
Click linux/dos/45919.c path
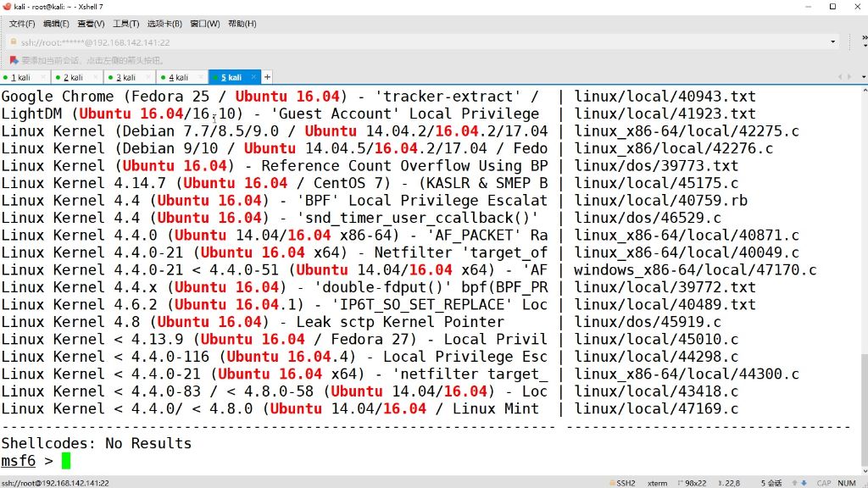pos(648,322)
